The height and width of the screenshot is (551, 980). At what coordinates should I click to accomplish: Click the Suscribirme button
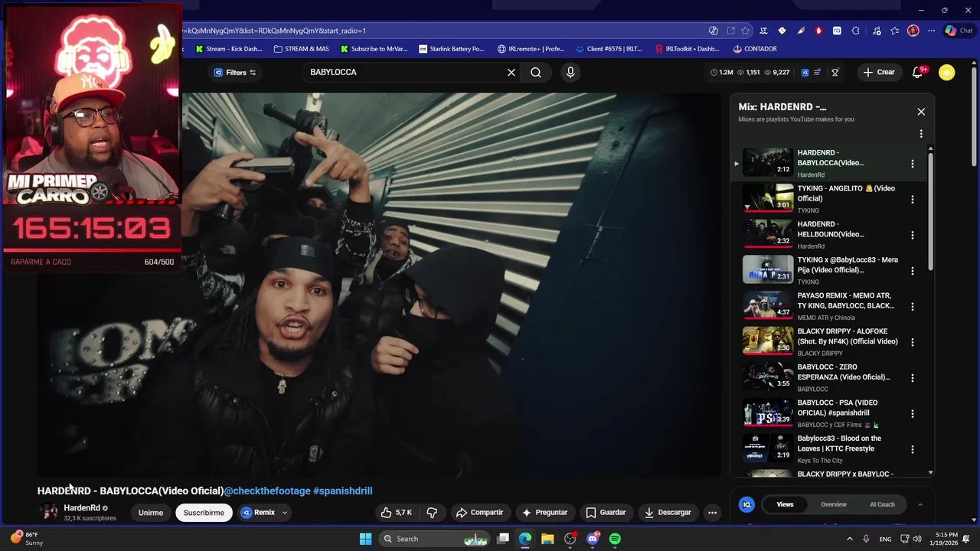(204, 513)
